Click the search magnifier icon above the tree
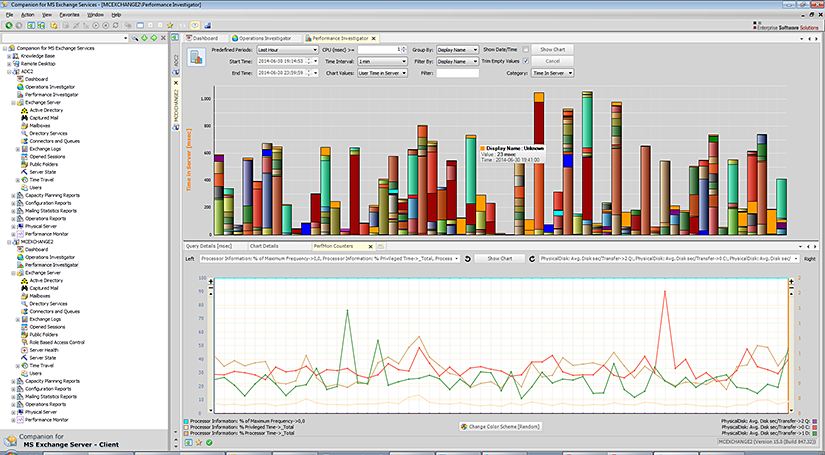This screenshot has width=825, height=455. pos(135,38)
